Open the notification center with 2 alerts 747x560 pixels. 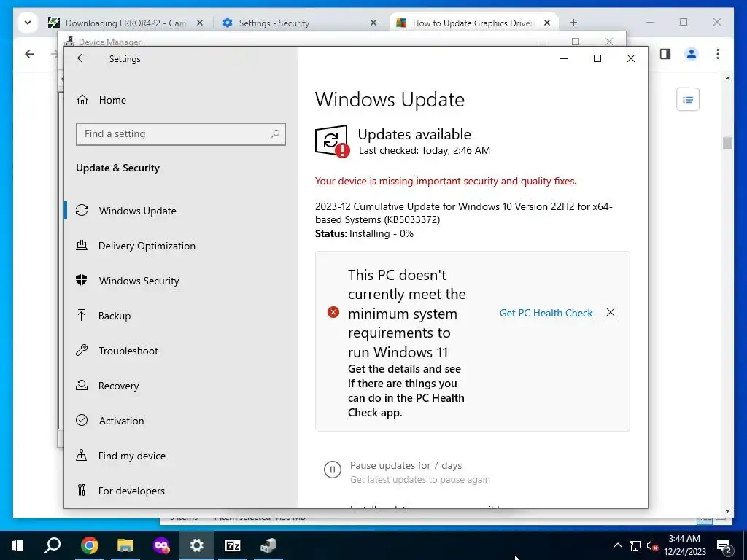click(724, 545)
